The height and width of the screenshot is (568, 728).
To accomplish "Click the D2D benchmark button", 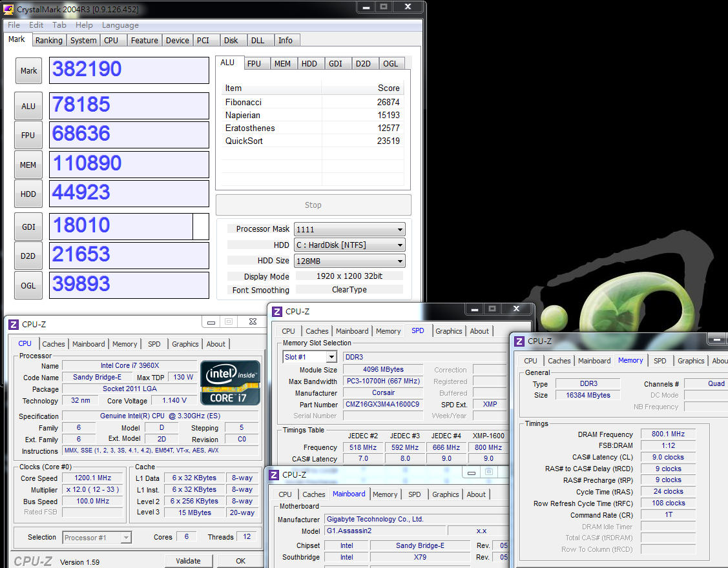I will (28, 256).
